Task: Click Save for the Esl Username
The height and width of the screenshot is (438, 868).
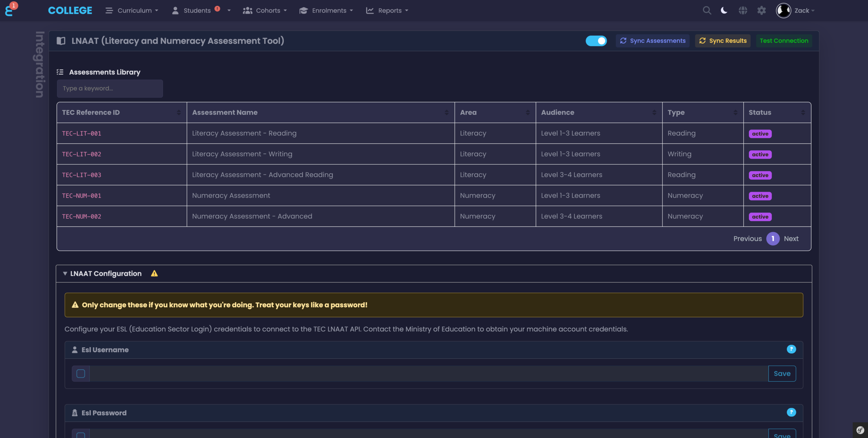Action: click(782, 373)
